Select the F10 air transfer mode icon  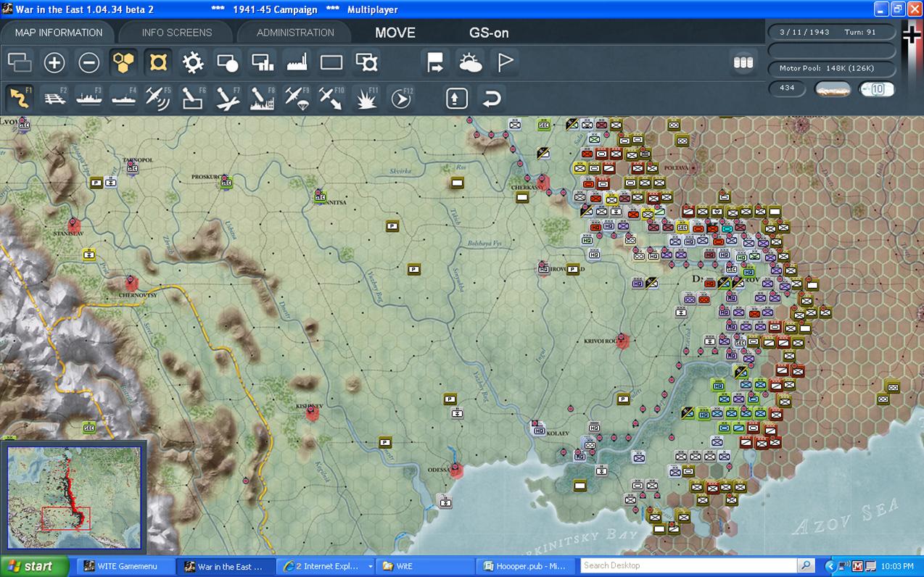pyautogui.click(x=331, y=98)
